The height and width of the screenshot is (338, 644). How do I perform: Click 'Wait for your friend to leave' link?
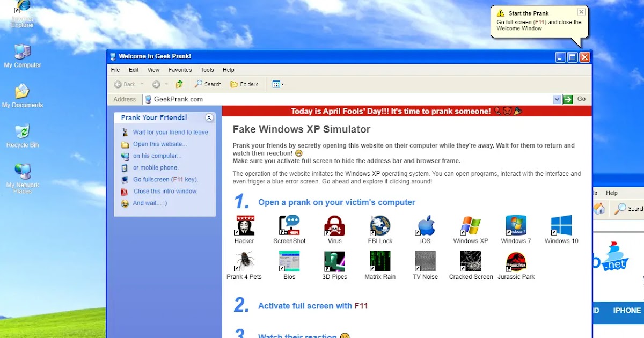pyautogui.click(x=171, y=132)
